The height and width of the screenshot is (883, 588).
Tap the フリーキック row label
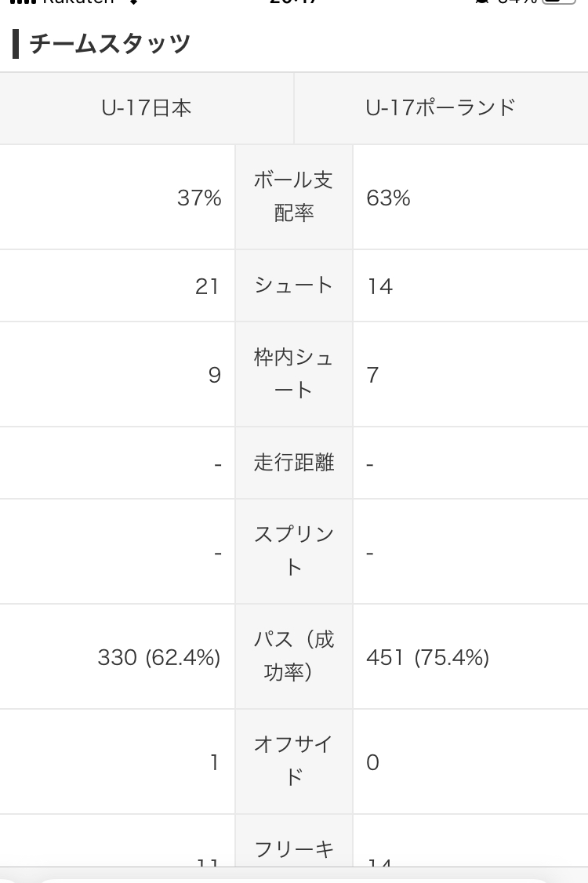(293, 851)
